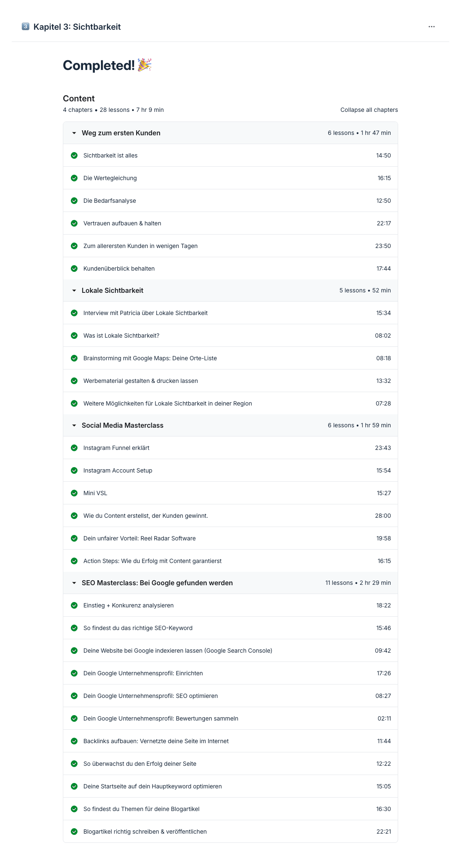Click Collapse all chapters link
This screenshot has width=461, height=868.
369,110
